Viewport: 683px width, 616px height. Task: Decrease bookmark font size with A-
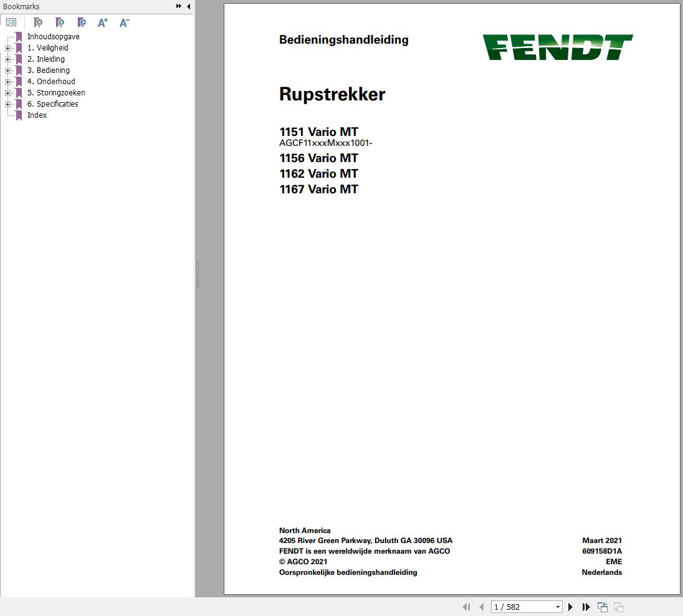click(125, 22)
